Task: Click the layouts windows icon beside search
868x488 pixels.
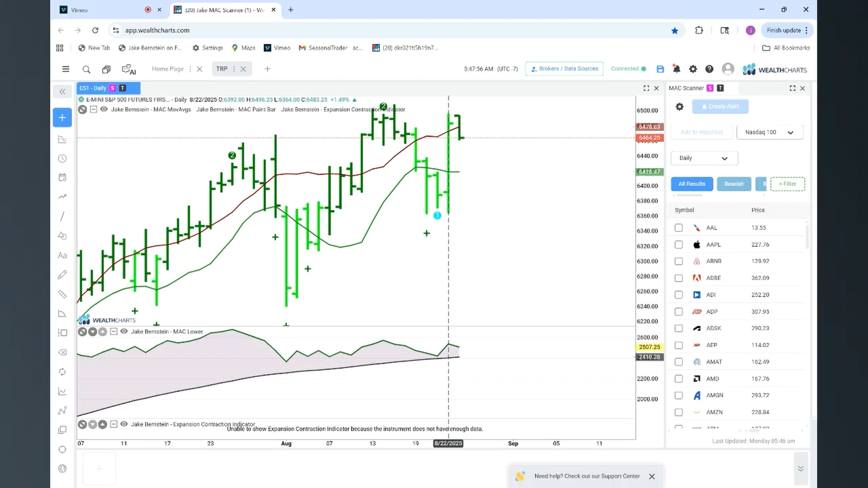Action: point(106,69)
